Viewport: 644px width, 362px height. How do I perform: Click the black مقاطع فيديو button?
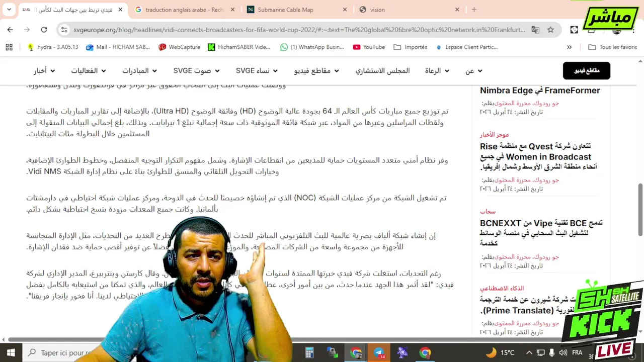(x=587, y=71)
